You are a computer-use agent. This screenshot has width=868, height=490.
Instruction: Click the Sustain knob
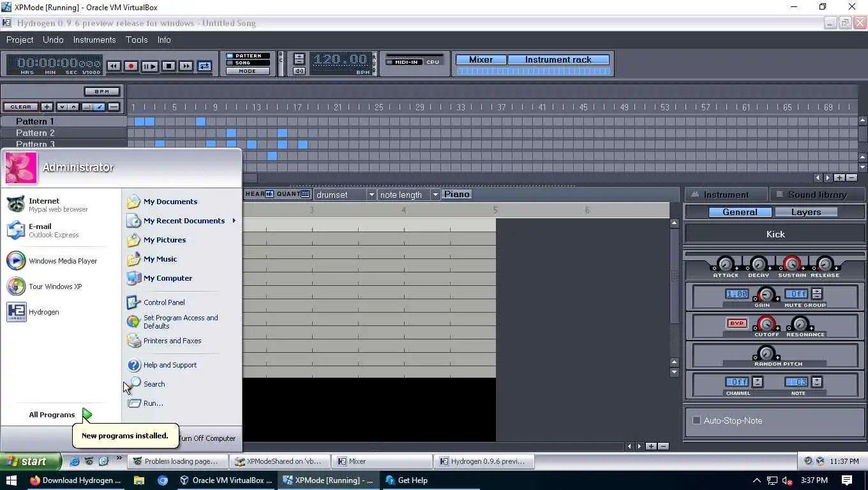point(792,264)
